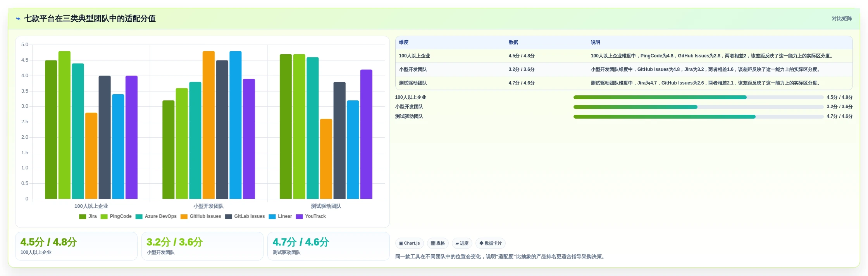
Task: Click table value 3.2分 / 3.6分
Action: point(522,70)
